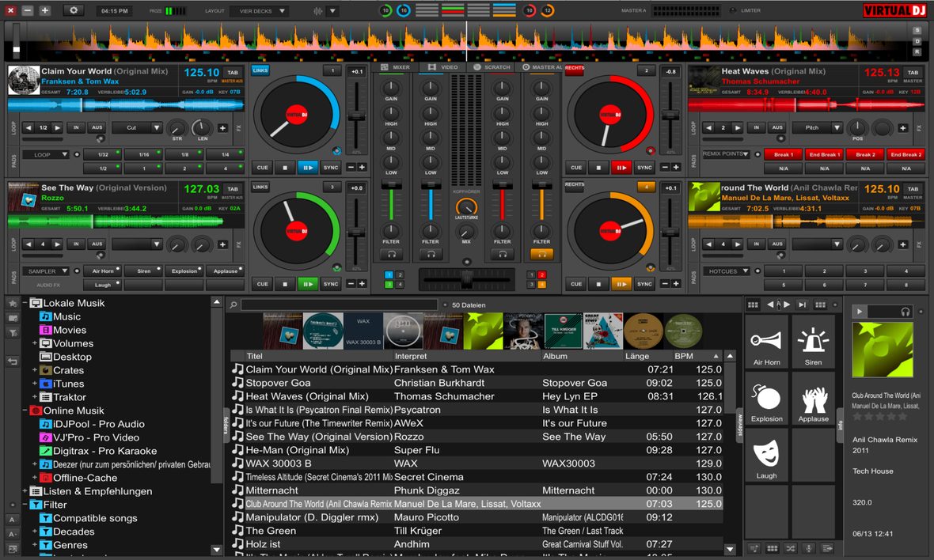Screen dimensions: 934x560
Task: Click the search input field in browser
Action: click(340, 305)
